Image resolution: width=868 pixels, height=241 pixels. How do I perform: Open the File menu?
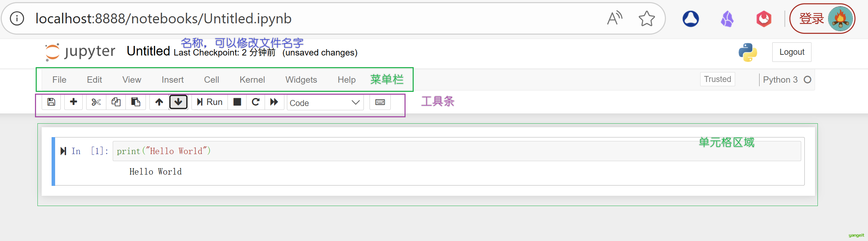pos(59,80)
